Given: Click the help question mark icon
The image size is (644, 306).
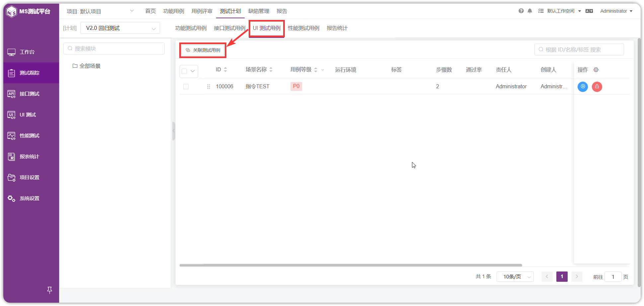Looking at the screenshot, I should (521, 11).
